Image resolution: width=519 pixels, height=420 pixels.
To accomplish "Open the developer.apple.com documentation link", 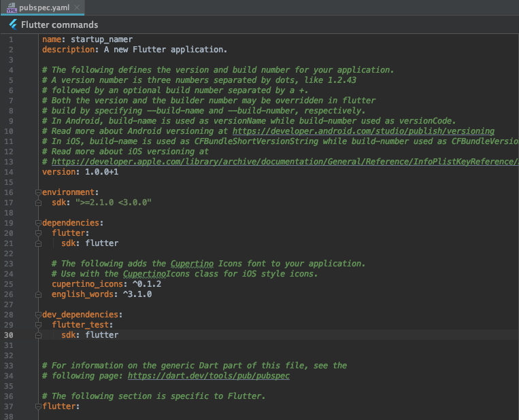I will (285, 162).
